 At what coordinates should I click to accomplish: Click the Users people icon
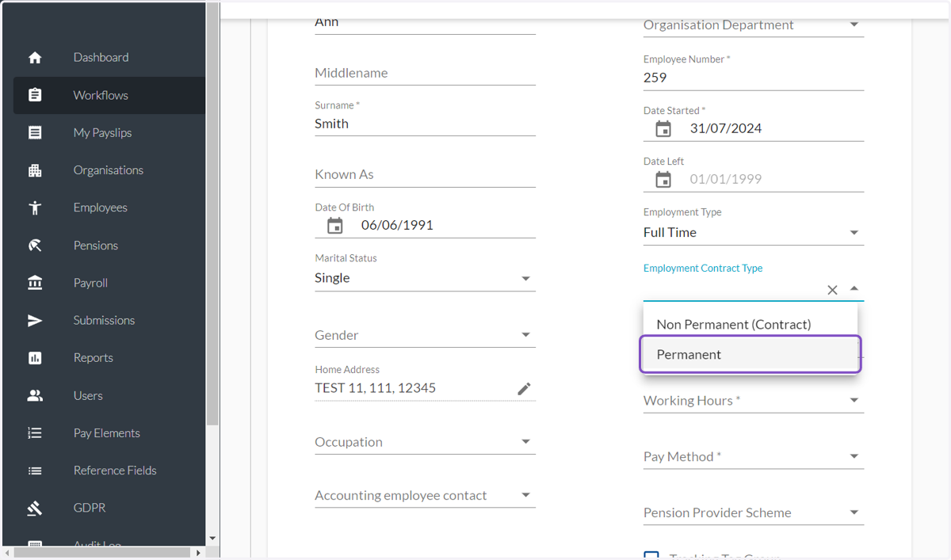coord(35,396)
